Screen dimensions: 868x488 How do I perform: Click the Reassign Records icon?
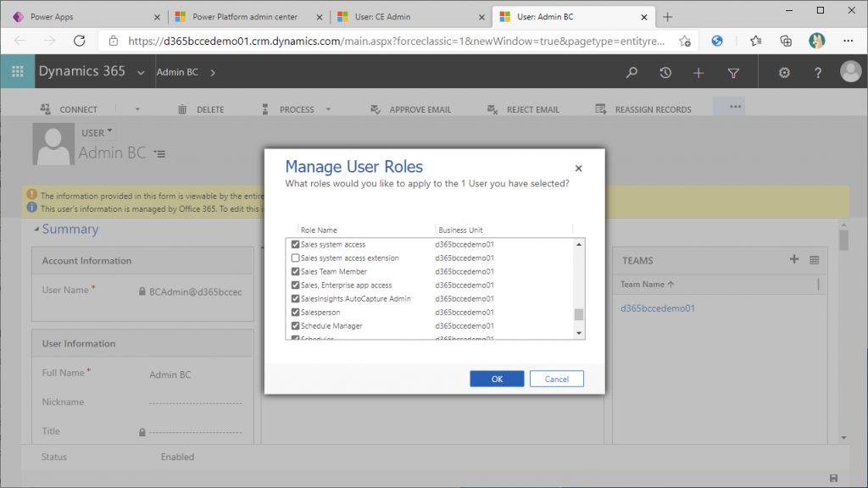coord(601,109)
